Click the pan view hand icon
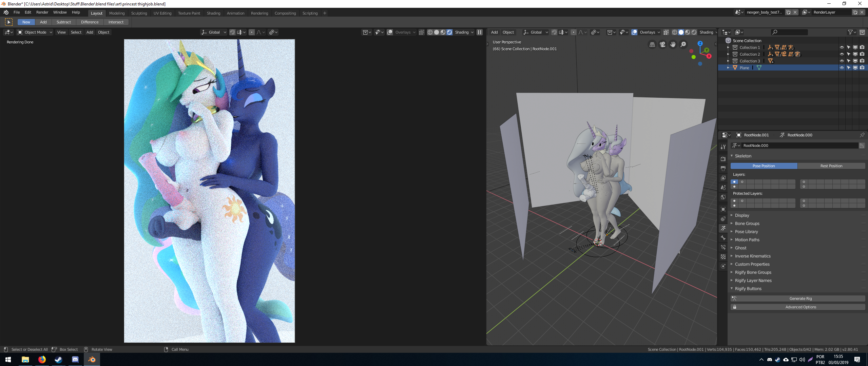The image size is (868, 366). (x=673, y=44)
